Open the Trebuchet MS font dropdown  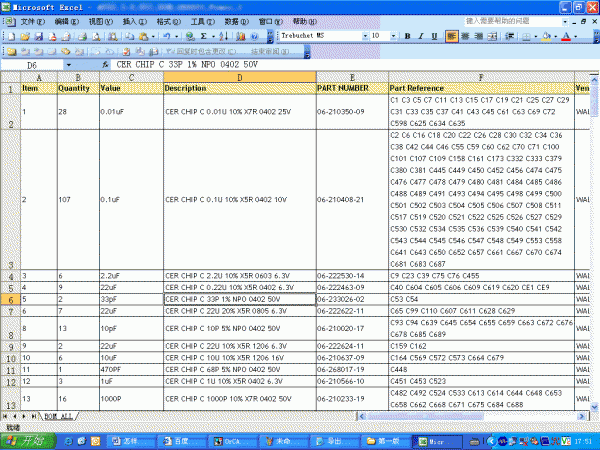[365, 36]
